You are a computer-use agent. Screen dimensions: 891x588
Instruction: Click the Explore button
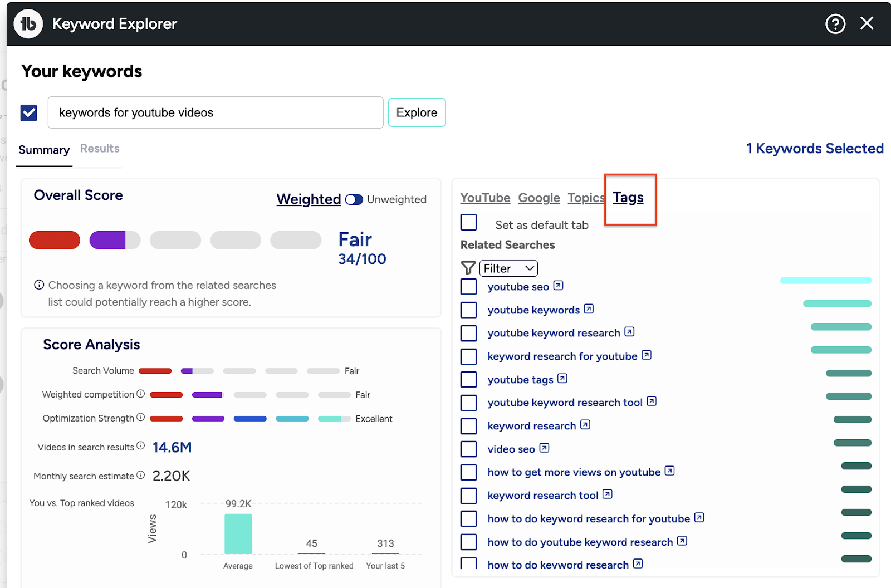[417, 112]
